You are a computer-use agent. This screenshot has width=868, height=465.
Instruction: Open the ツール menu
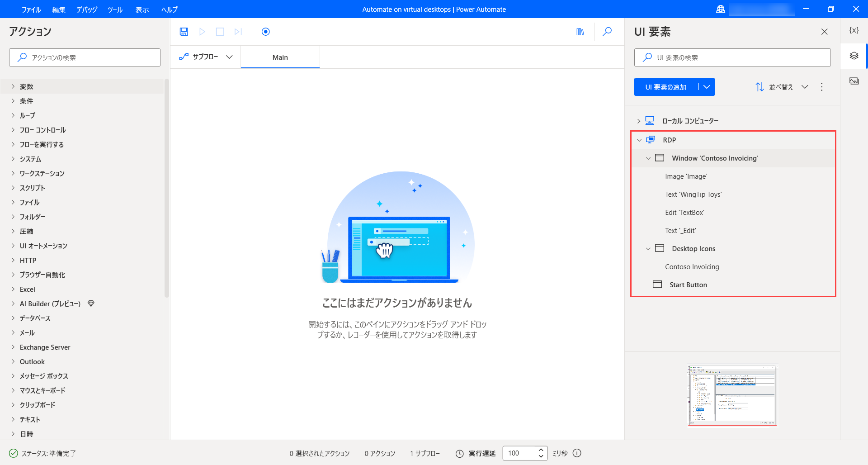click(115, 9)
